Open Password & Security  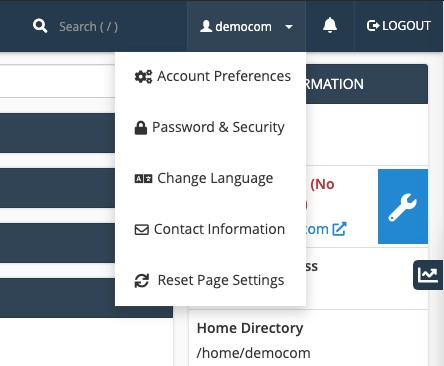coord(210,127)
